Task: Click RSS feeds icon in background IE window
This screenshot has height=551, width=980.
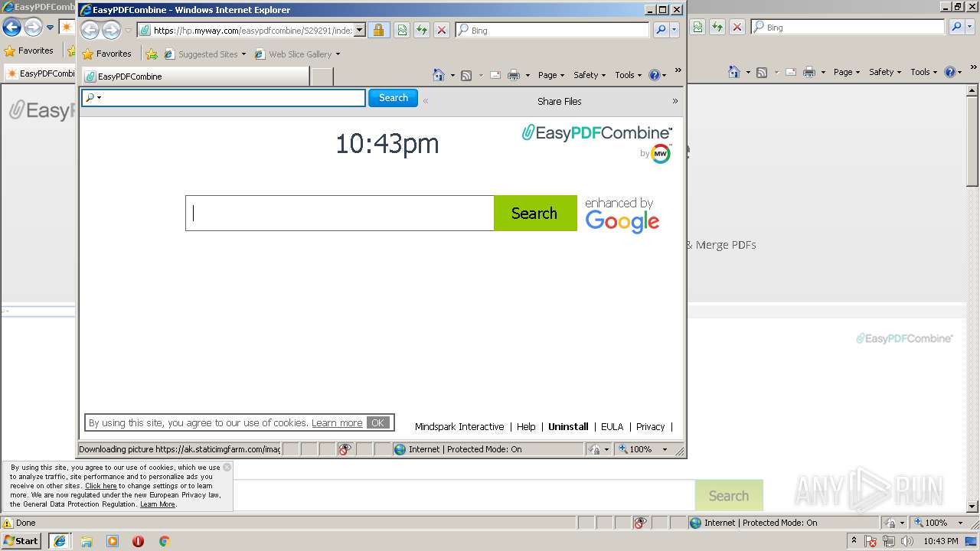Action: click(762, 72)
